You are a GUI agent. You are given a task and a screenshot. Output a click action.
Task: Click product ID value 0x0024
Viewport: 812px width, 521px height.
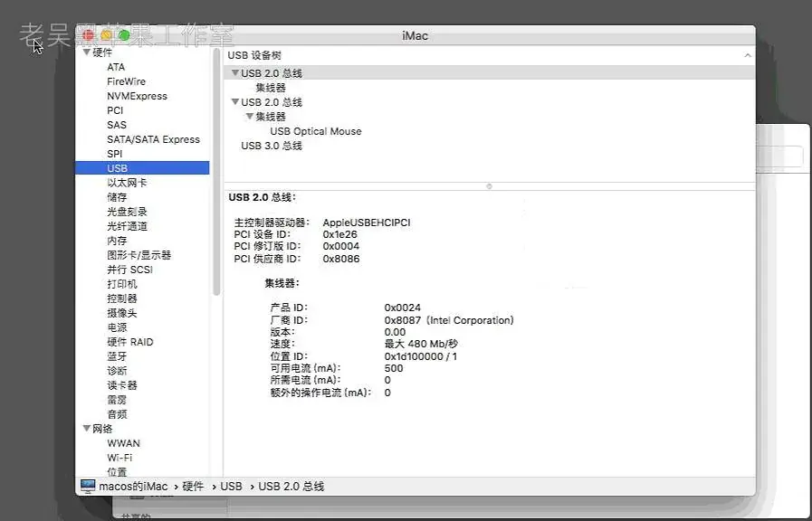coord(402,308)
